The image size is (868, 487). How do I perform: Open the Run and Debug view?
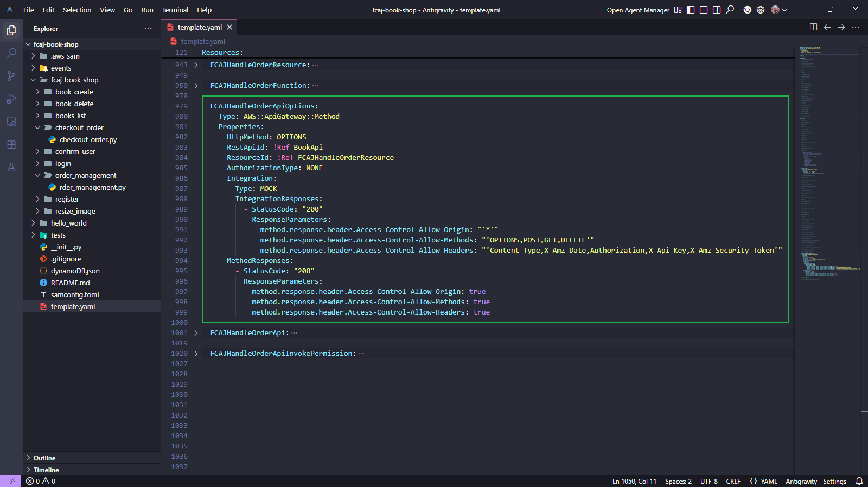click(x=11, y=99)
